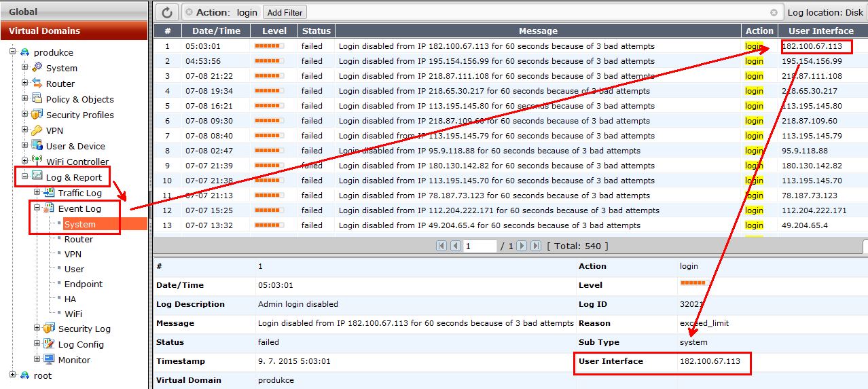Collapse the Log & Report node
This screenshot has height=389, width=868.
point(24,177)
